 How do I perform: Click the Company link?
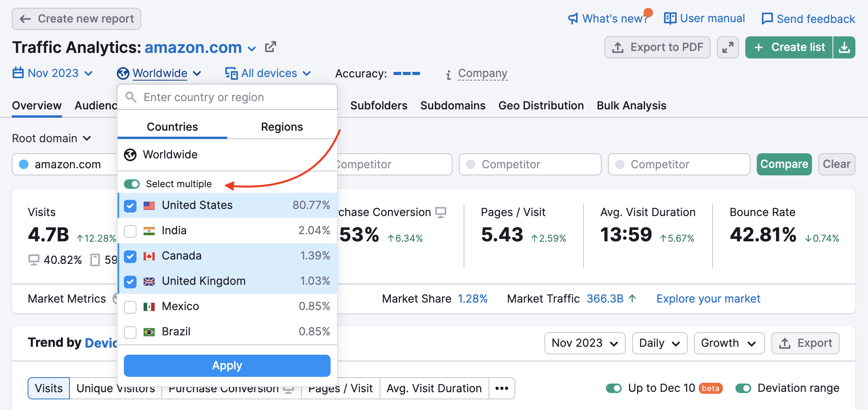(483, 73)
